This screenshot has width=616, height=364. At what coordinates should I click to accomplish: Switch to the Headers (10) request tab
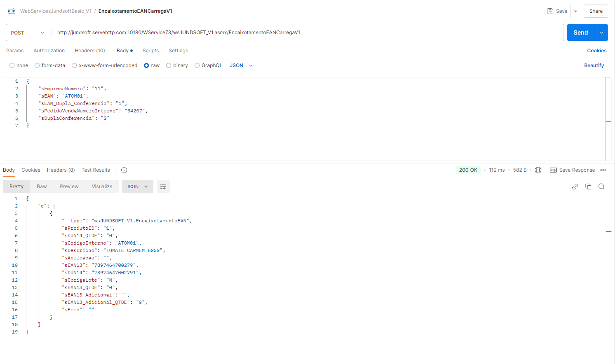[x=90, y=51]
